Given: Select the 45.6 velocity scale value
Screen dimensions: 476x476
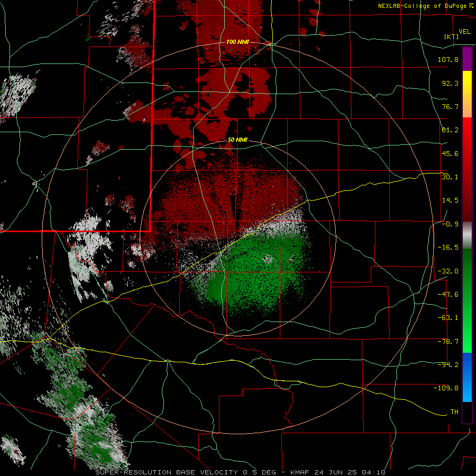Looking at the screenshot, I should [450, 153].
